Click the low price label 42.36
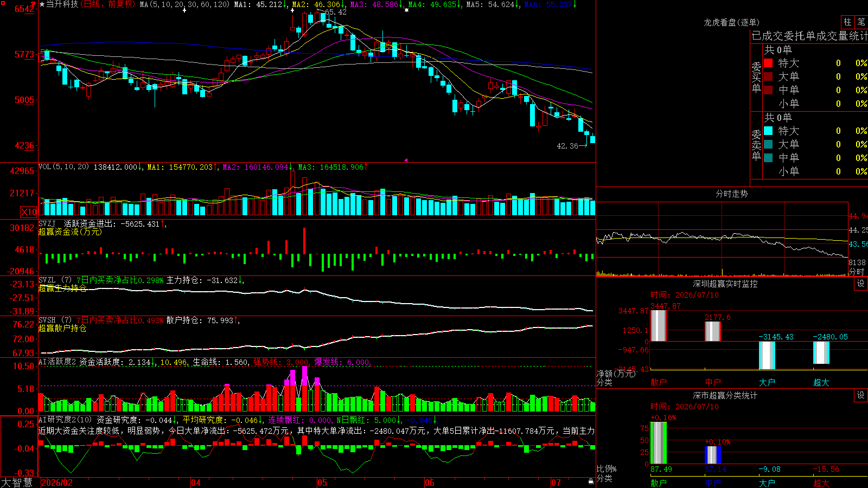868x488 pixels. 567,146
